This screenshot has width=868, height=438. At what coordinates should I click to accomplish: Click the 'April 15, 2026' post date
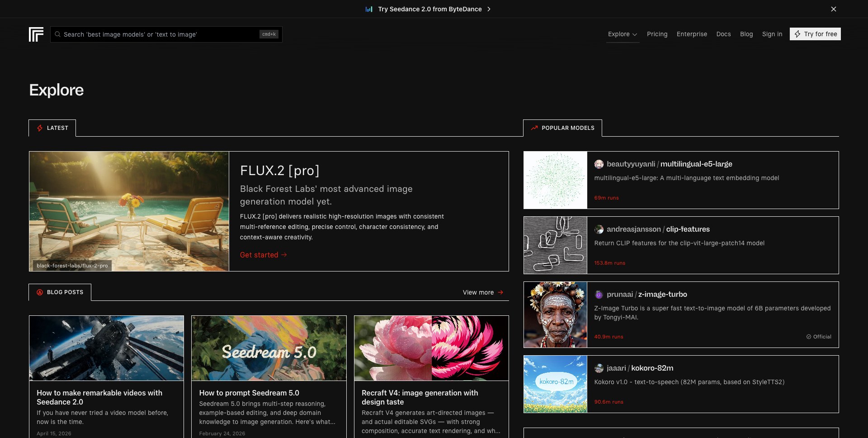point(54,433)
